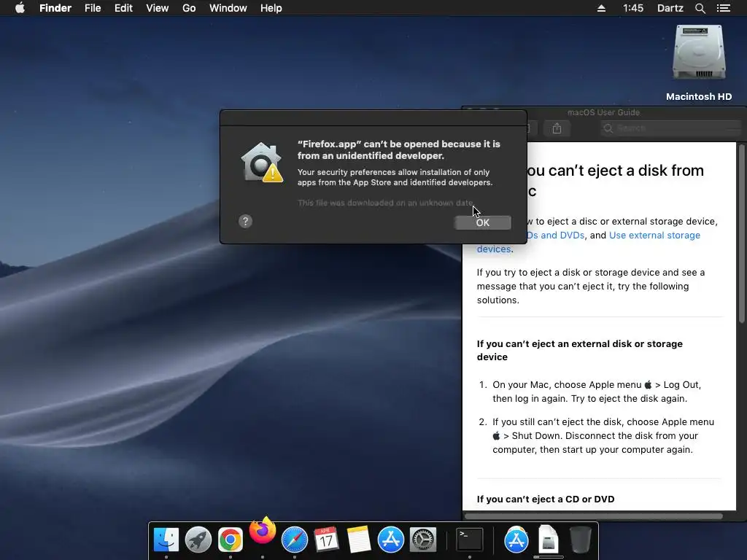Open the Edit menu
Image resolution: width=747 pixels, height=560 pixels.
pyautogui.click(x=123, y=8)
